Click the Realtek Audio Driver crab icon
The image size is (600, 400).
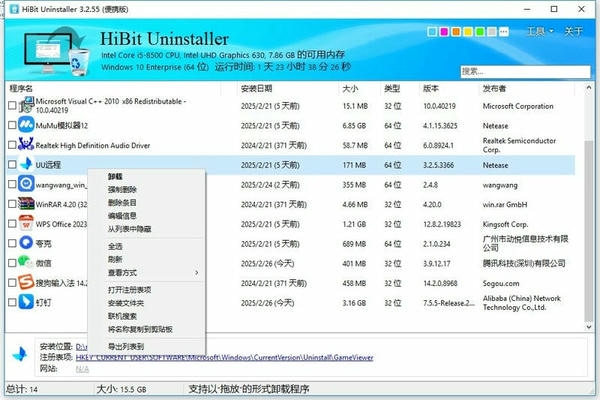(x=26, y=144)
